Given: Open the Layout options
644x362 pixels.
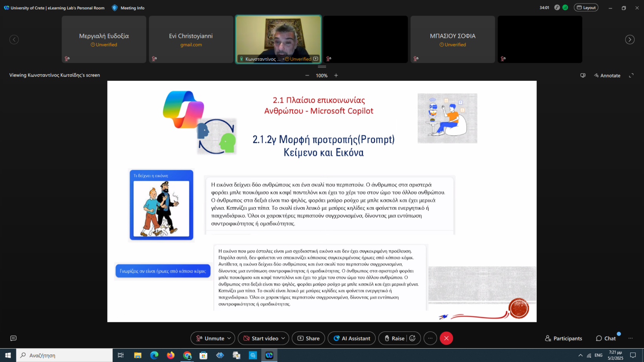Looking at the screenshot, I should tap(586, 7).
